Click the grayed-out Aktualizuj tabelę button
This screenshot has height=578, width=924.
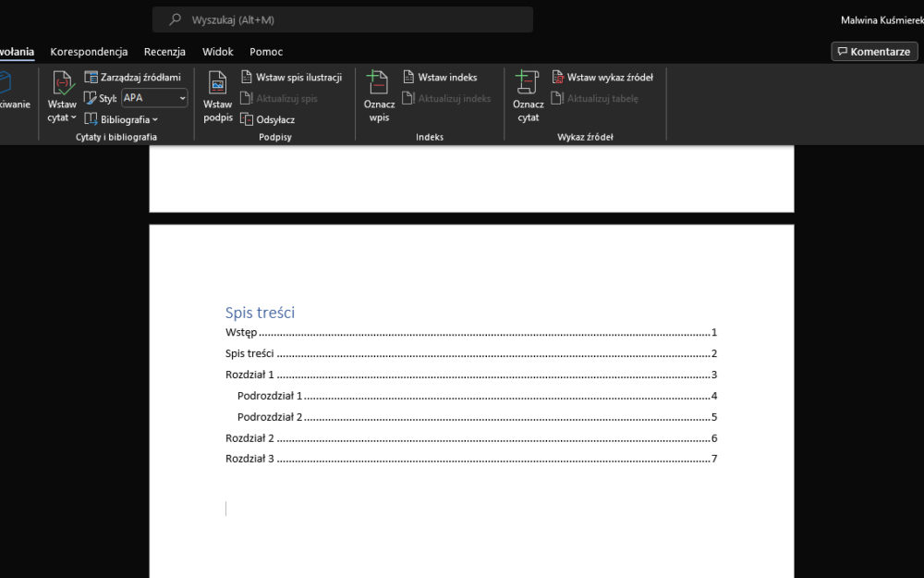(x=594, y=99)
